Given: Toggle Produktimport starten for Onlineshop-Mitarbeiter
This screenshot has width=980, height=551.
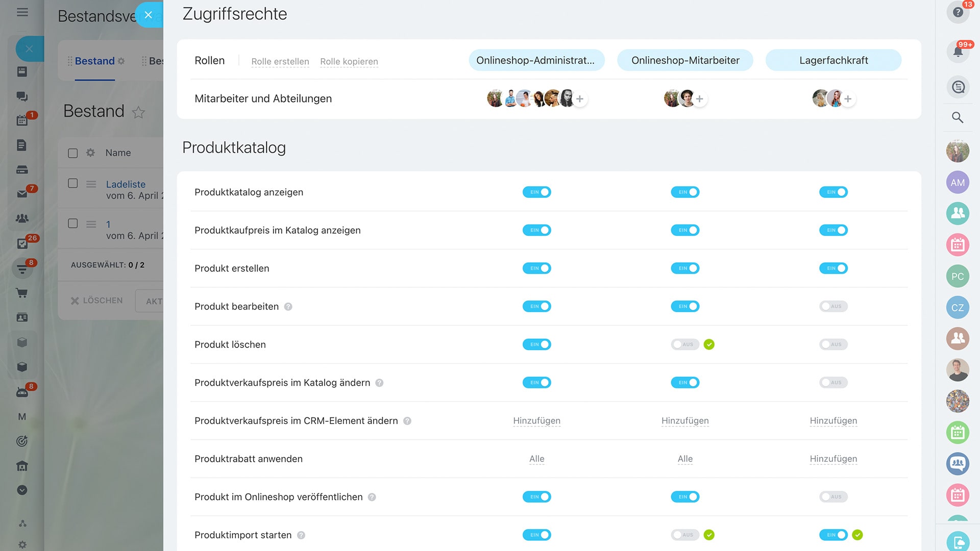Looking at the screenshot, I should [684, 535].
